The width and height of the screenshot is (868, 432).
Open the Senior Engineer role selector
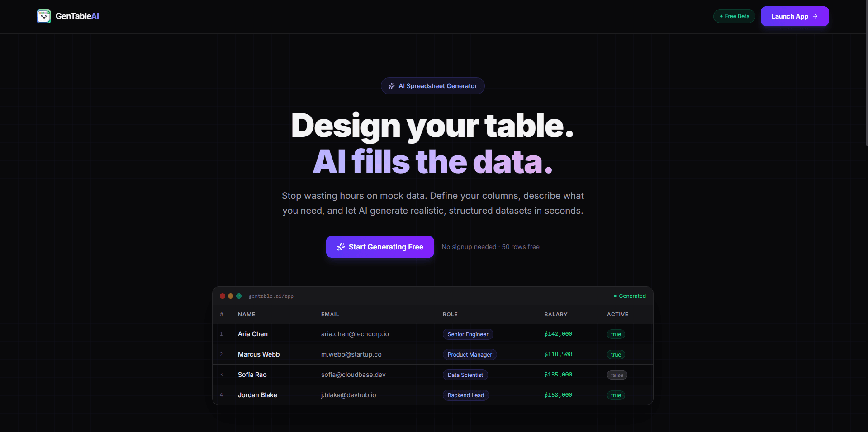click(x=468, y=334)
